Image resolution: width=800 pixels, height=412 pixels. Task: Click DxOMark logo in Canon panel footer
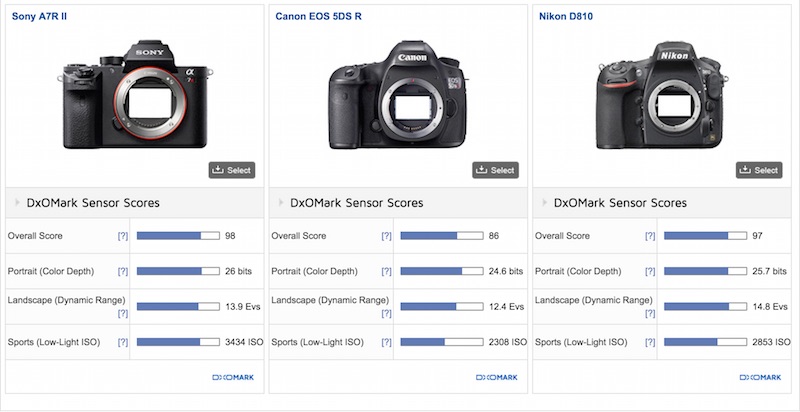[497, 377]
